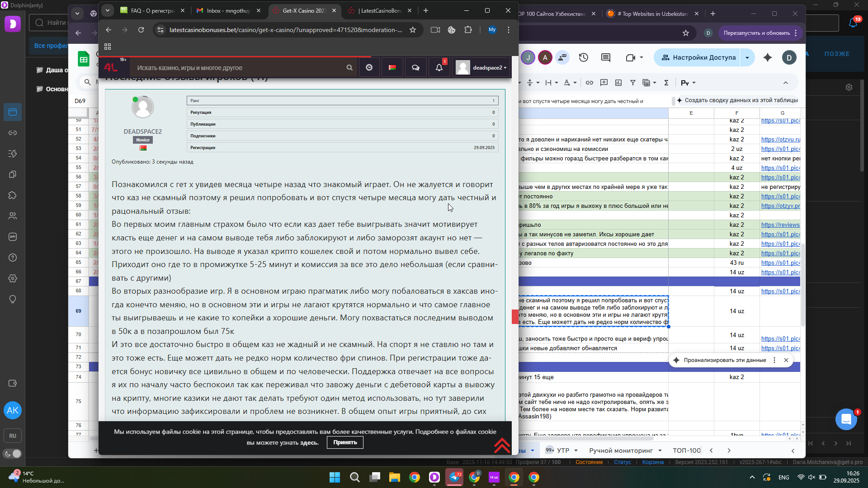This screenshot has height=488, width=868.
Task: Open the wallet billing icon in Dolphin sidebar
Action: [x=13, y=383]
